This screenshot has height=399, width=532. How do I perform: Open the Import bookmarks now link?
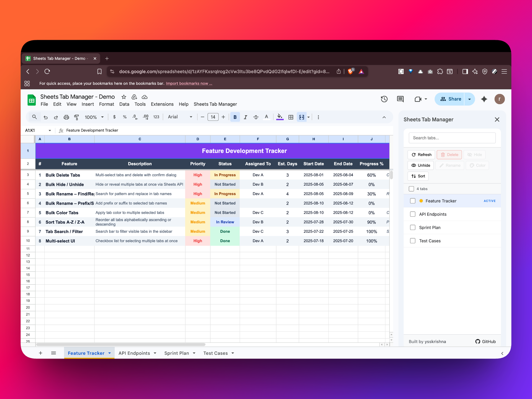pos(189,83)
